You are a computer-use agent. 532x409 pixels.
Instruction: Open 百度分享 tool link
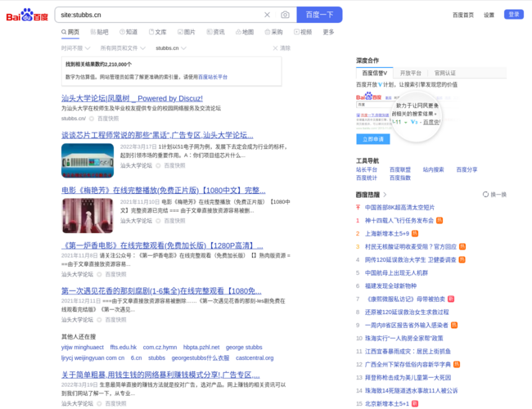point(467,169)
